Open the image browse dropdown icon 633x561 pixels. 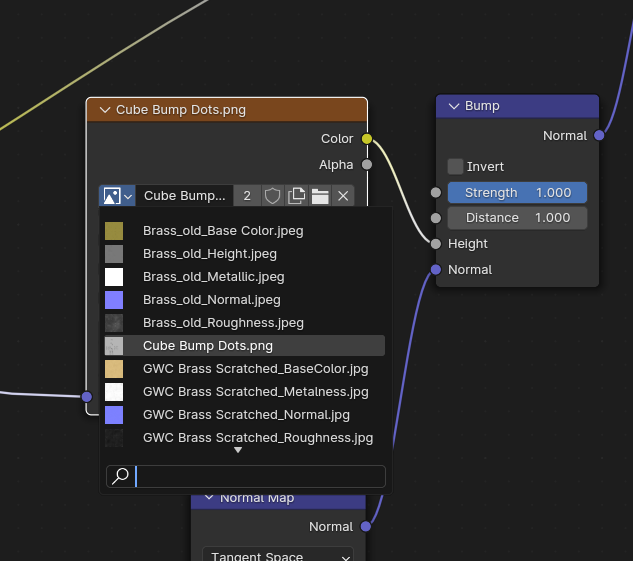(117, 196)
